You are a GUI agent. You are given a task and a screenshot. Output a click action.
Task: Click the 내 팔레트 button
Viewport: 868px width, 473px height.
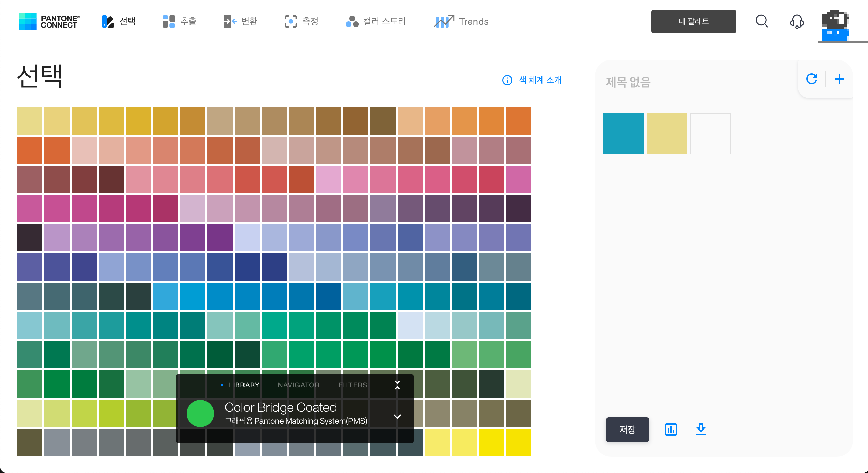[693, 21]
